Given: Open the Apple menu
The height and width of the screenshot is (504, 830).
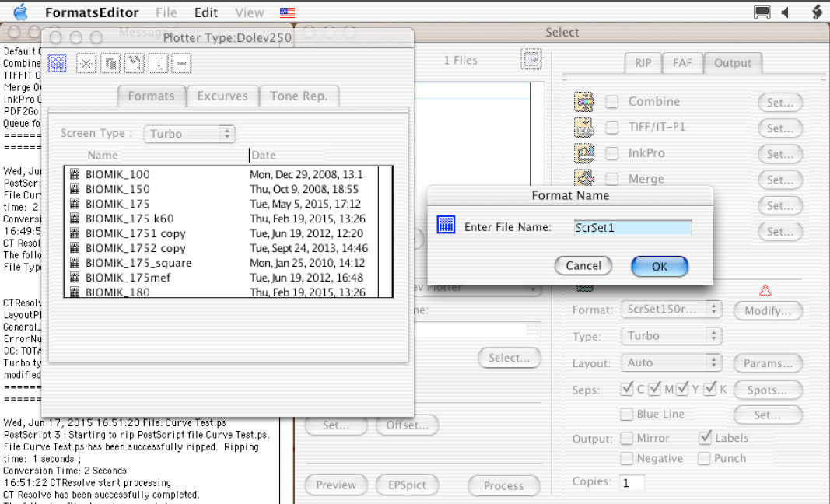Looking at the screenshot, I should click(20, 12).
